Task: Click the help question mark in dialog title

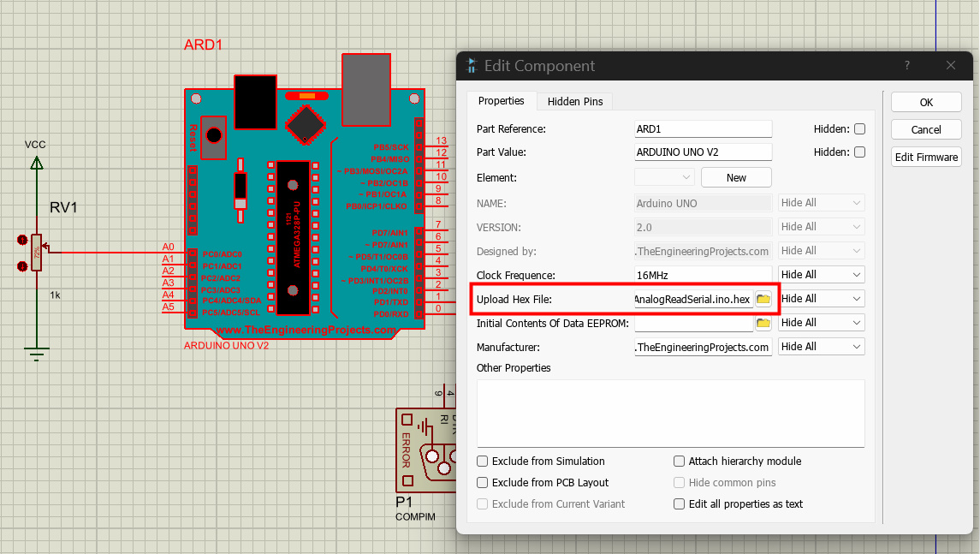Action: pos(907,66)
